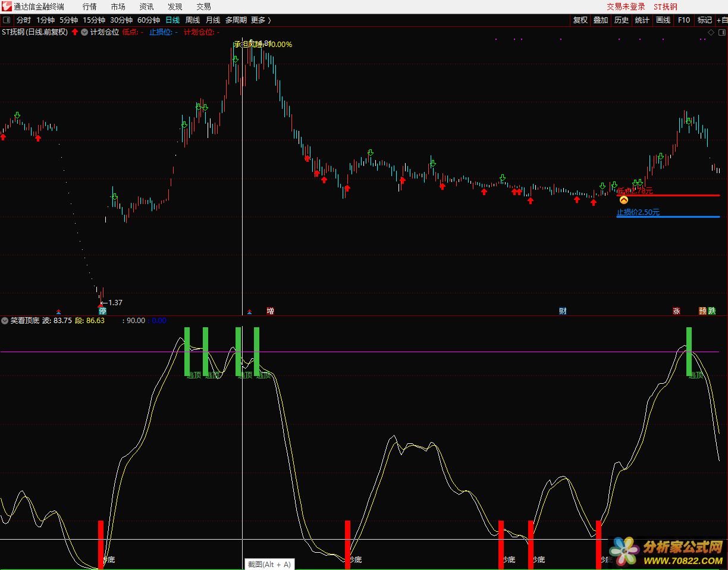
Task: Switch to the 周线 weekly period tab
Action: (193, 20)
